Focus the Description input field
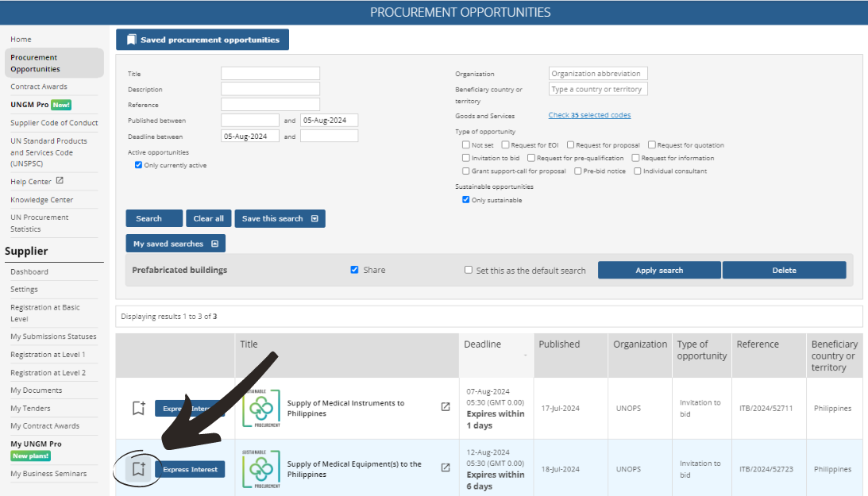 270,88
